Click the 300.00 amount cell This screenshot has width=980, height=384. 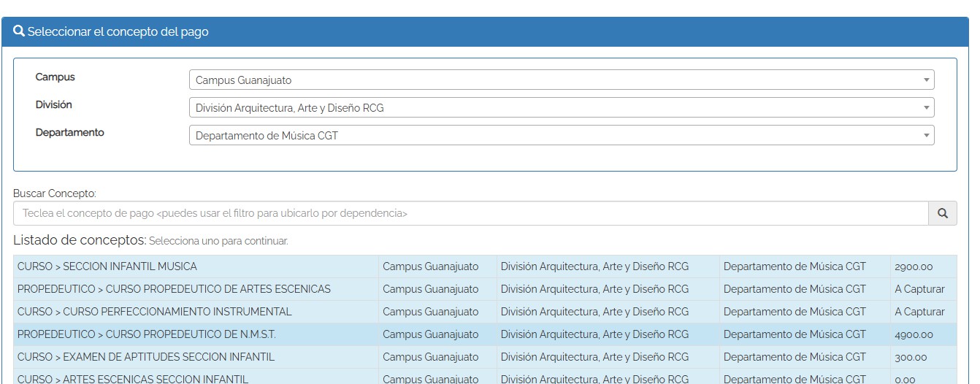click(911, 357)
